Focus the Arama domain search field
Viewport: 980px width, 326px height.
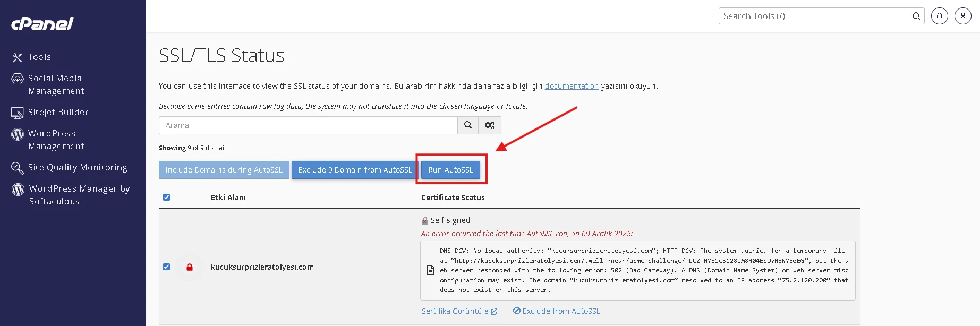308,125
